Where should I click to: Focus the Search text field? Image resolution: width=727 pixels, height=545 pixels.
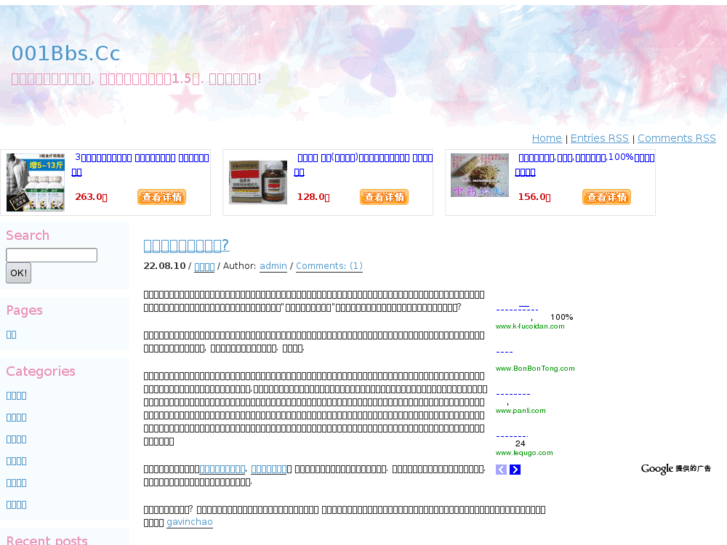tap(51, 255)
